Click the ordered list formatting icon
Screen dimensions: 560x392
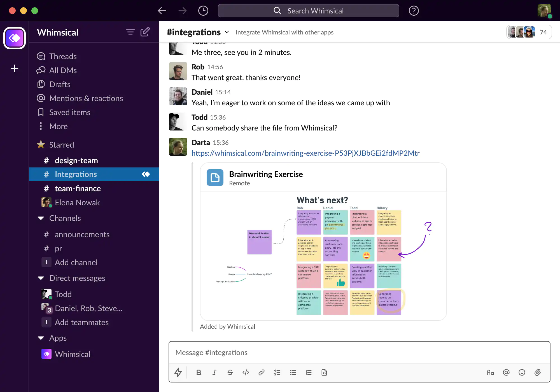point(277,372)
